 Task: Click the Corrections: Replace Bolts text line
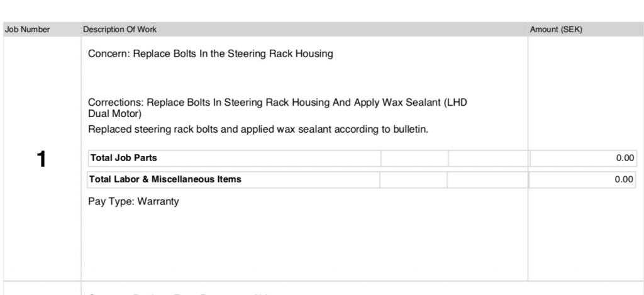pyautogui.click(x=277, y=103)
